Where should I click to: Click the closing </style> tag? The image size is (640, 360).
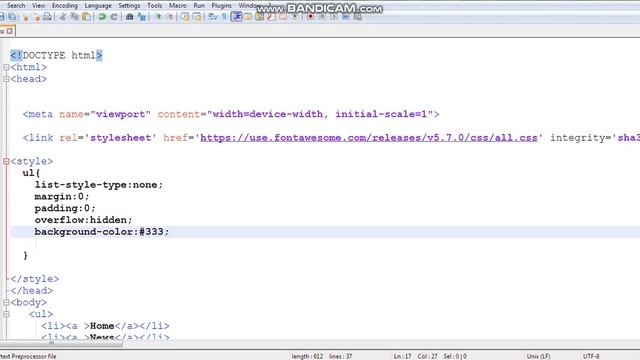pyautogui.click(x=35, y=279)
